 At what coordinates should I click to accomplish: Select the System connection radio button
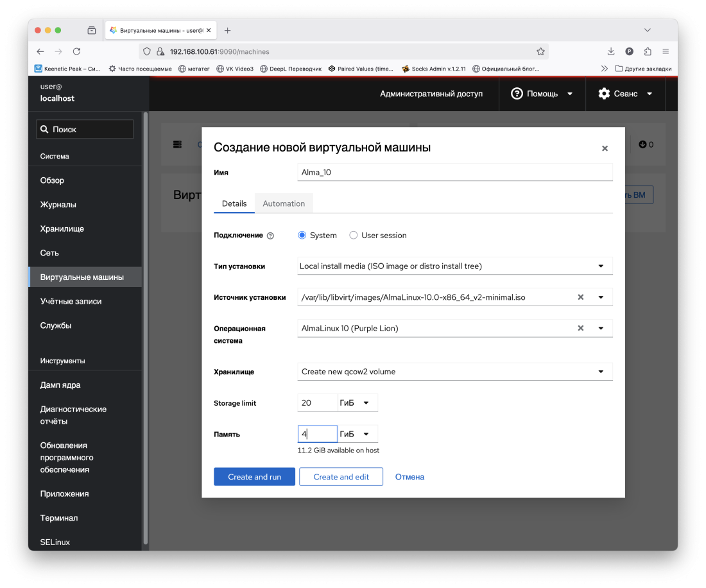click(x=302, y=236)
